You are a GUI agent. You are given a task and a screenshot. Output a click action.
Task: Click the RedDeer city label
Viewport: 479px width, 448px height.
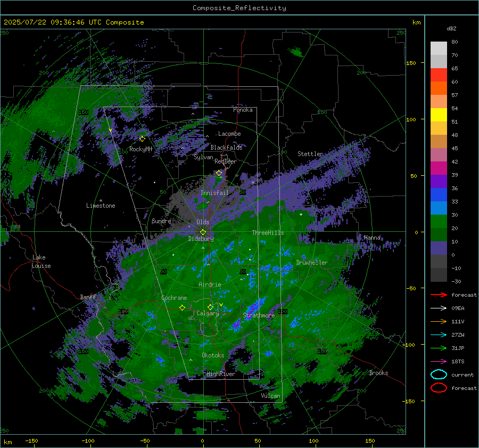tap(226, 161)
